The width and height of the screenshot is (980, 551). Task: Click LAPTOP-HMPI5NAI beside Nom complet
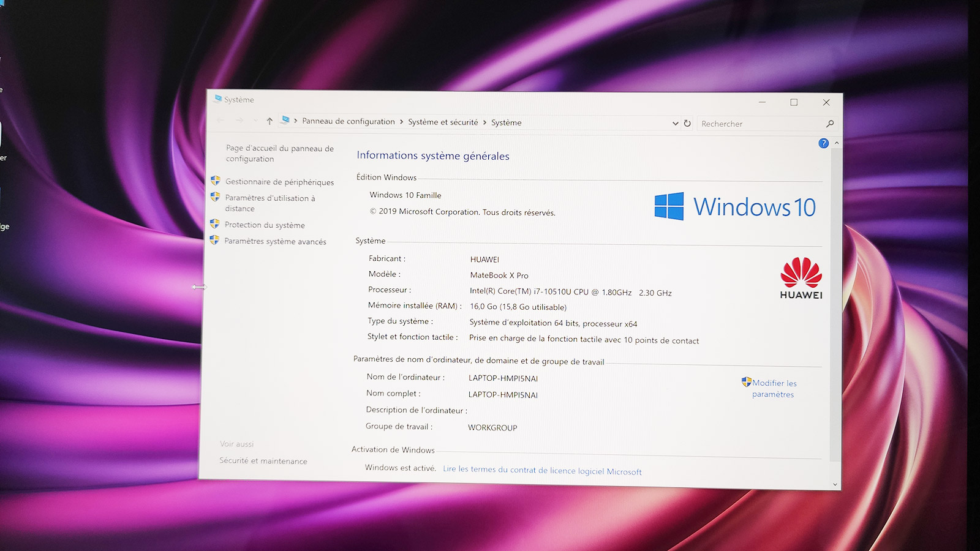coord(503,394)
